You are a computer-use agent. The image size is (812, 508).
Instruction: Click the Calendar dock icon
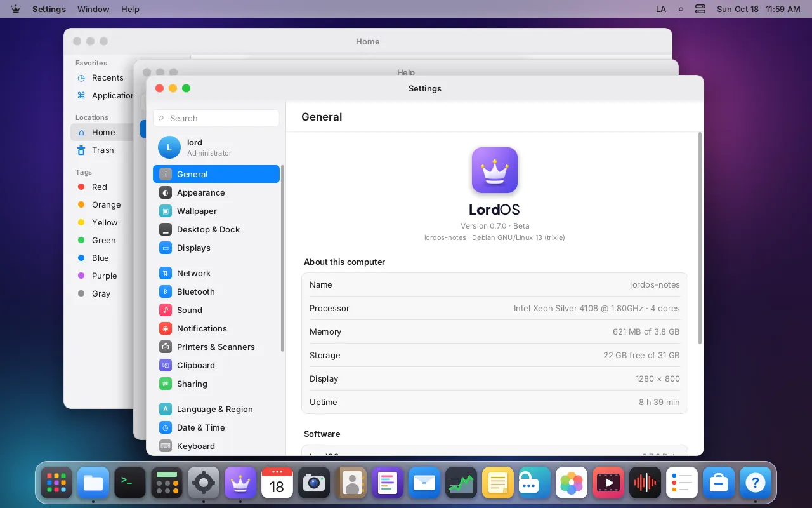(277, 483)
